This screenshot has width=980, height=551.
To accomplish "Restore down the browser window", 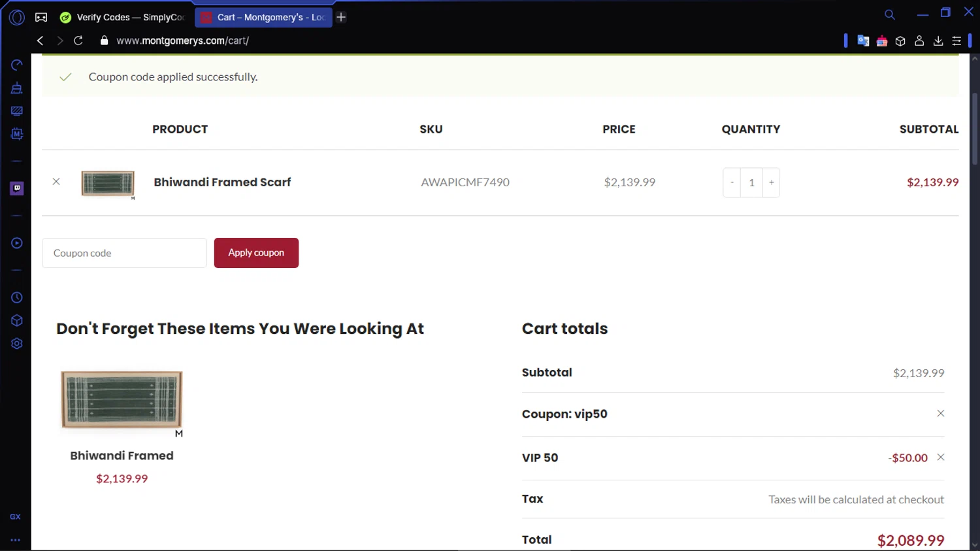I will (945, 12).
